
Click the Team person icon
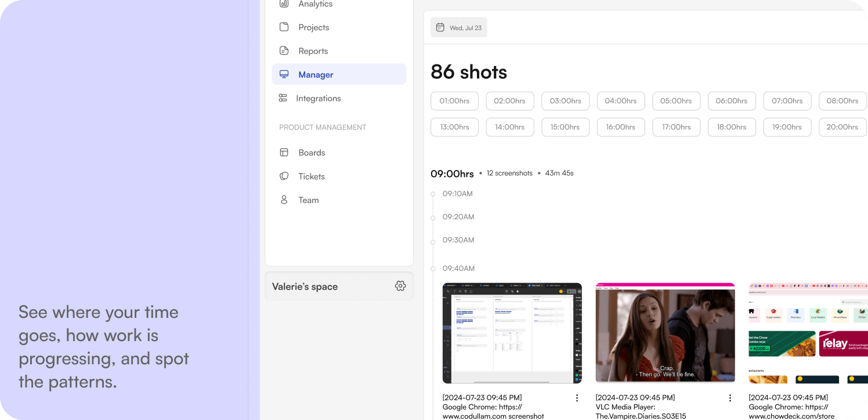[x=284, y=200]
